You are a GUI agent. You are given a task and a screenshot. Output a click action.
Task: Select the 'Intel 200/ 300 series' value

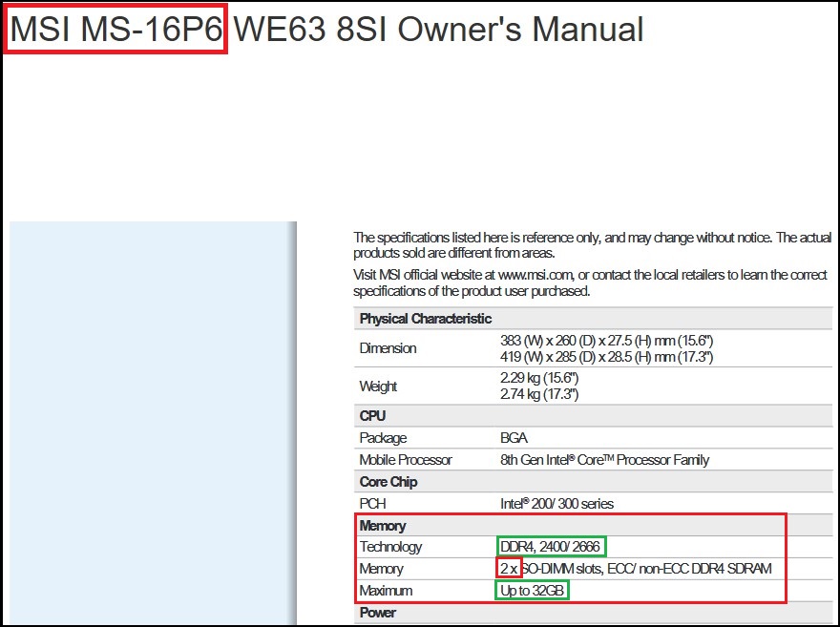click(556, 504)
